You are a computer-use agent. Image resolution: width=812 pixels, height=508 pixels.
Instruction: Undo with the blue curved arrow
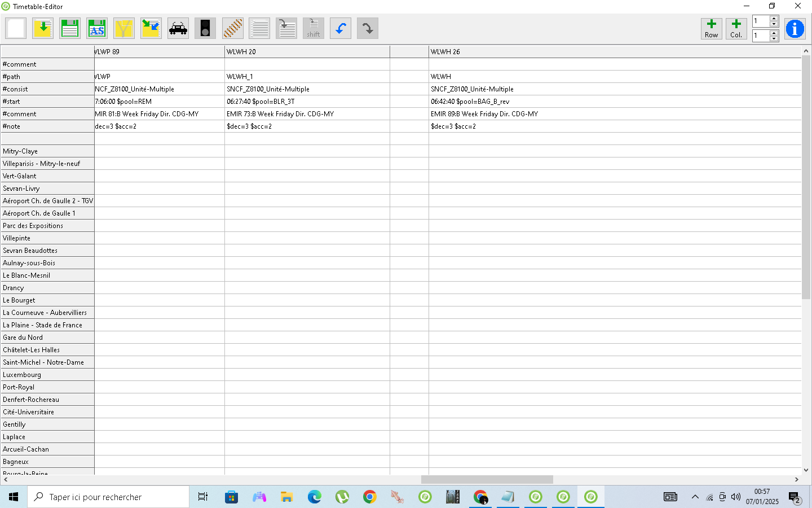coord(341,28)
